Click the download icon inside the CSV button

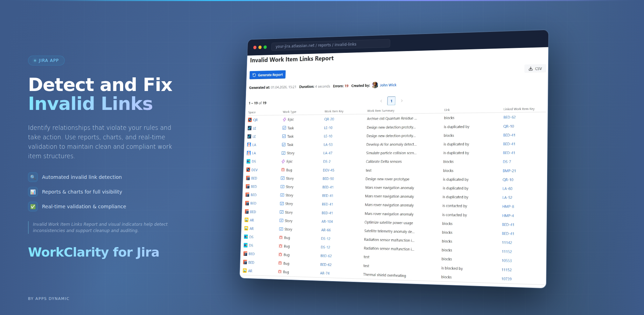point(530,68)
